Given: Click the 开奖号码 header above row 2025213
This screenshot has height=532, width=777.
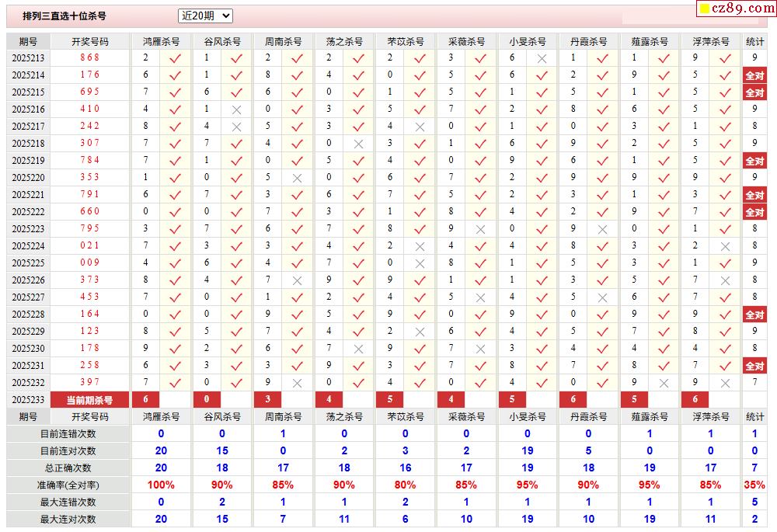Looking at the screenshot, I should pos(89,42).
